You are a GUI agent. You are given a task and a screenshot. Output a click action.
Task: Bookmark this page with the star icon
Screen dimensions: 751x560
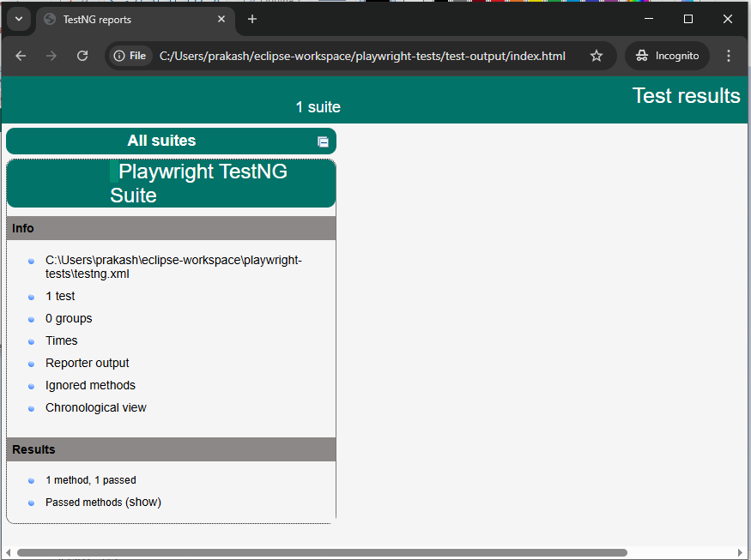click(597, 56)
